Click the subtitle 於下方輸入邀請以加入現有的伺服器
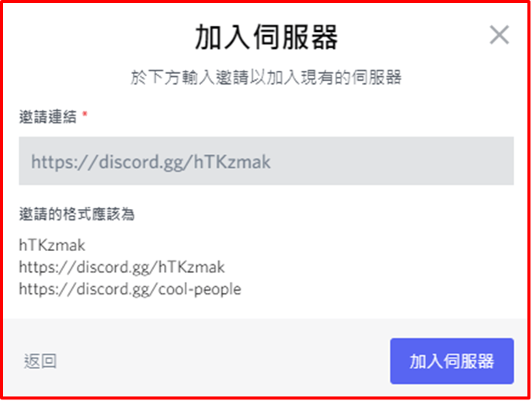Image resolution: width=532 pixels, height=401 pixels. 266,78
